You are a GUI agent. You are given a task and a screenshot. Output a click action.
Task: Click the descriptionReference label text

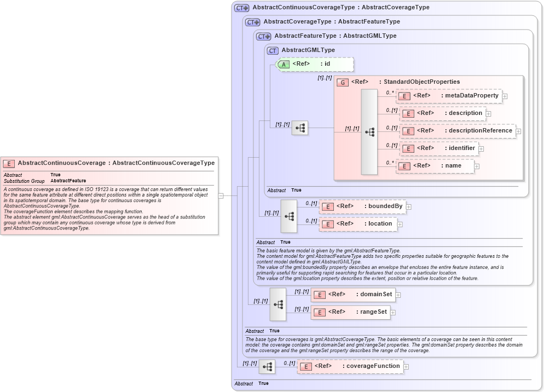pyautogui.click(x=481, y=130)
